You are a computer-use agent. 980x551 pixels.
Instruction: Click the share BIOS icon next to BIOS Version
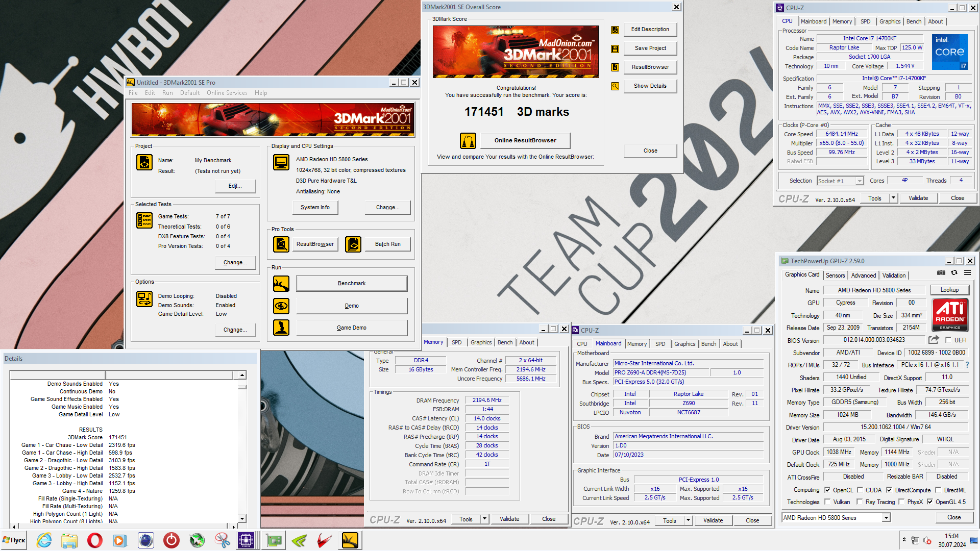pyautogui.click(x=934, y=340)
